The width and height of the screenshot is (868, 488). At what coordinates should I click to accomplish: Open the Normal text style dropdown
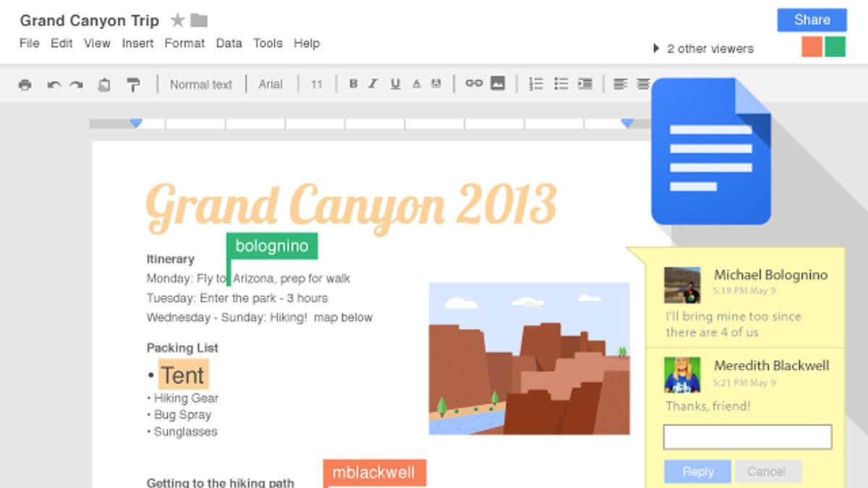point(200,85)
